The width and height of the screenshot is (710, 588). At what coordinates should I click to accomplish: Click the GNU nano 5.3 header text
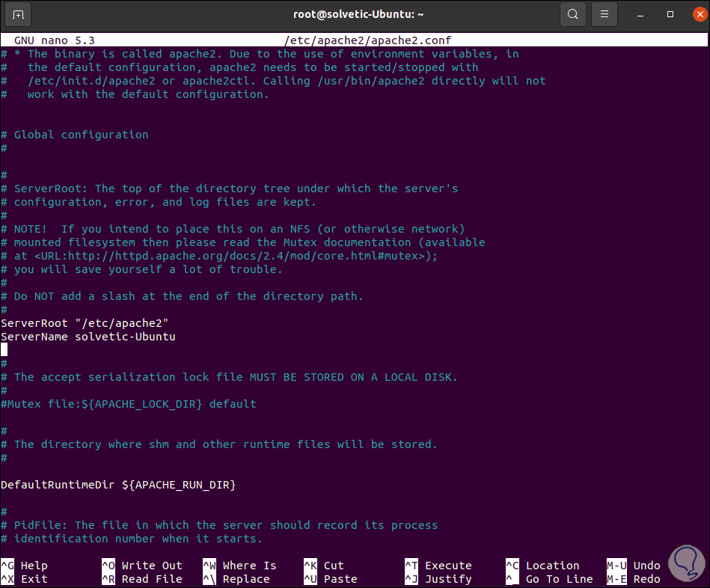[x=55, y=40]
